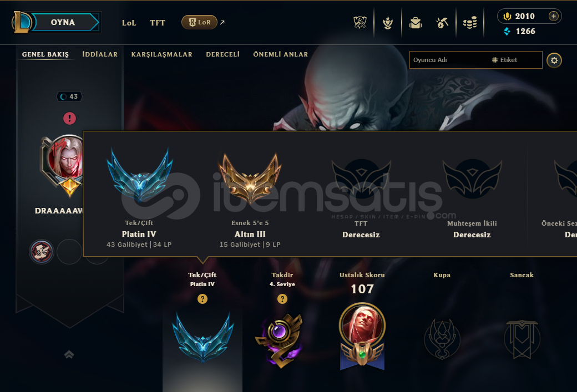The width and height of the screenshot is (577, 392).
Task: Select the TFT menu item
Action: coord(158,23)
